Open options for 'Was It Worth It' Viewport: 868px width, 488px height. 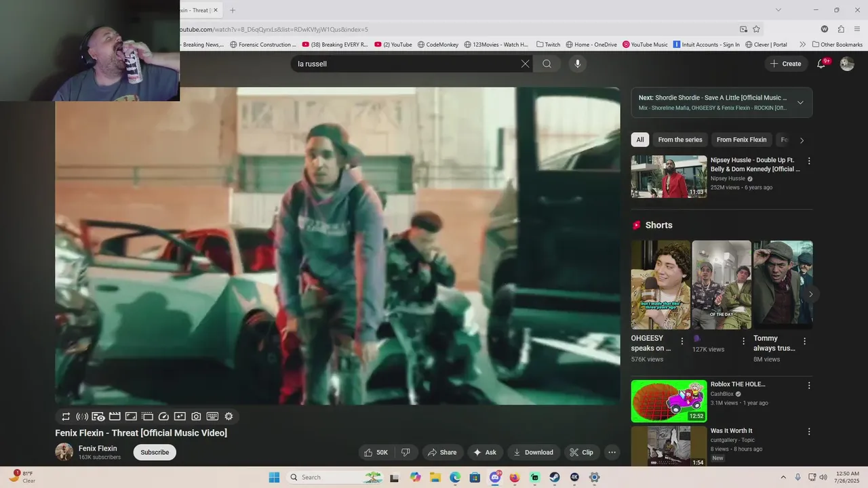tap(808, 432)
